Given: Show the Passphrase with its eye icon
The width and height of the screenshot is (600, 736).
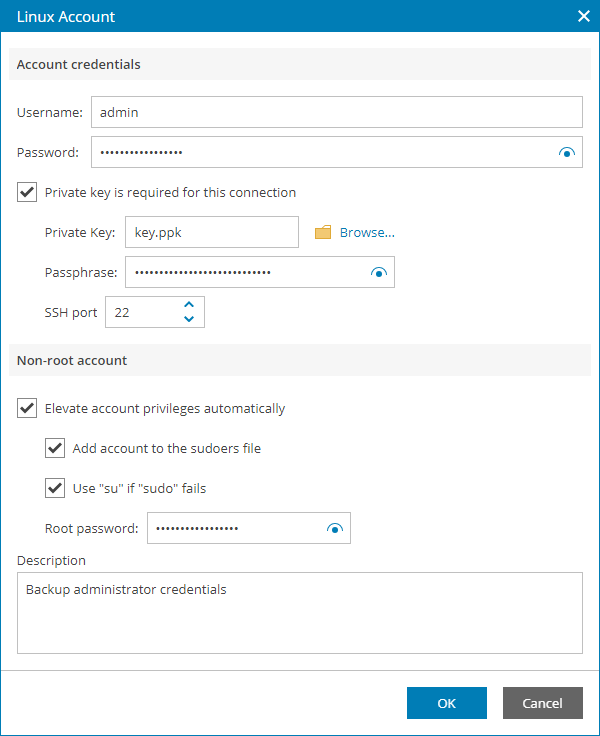Looking at the screenshot, I should tap(379, 273).
